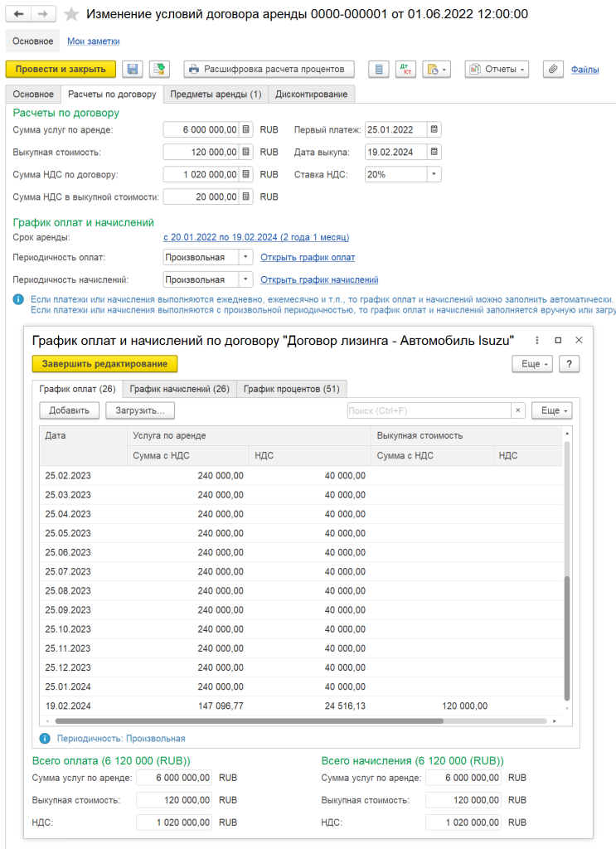This screenshot has width=616, height=849.
Task: Expand the Ставка НДС dropdown
Action: coord(434,174)
